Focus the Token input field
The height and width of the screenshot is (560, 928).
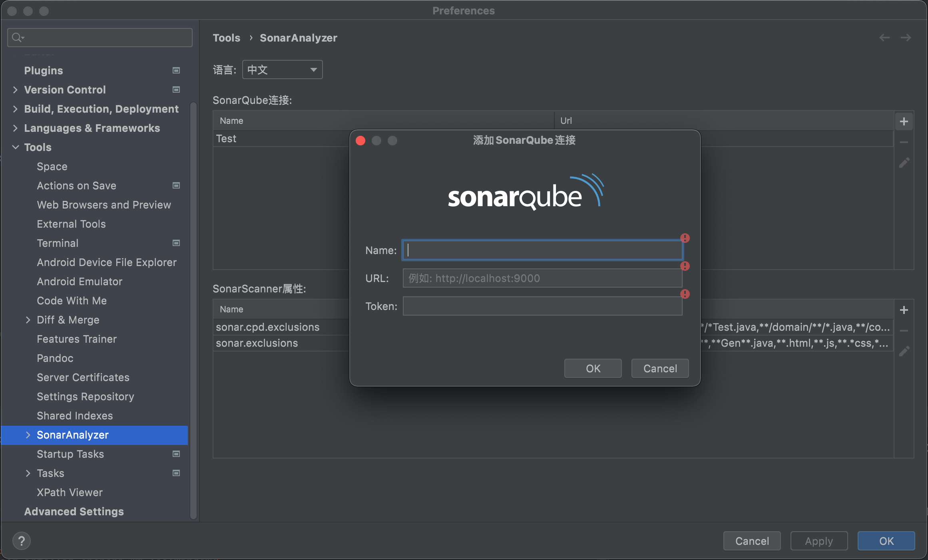tap(542, 306)
